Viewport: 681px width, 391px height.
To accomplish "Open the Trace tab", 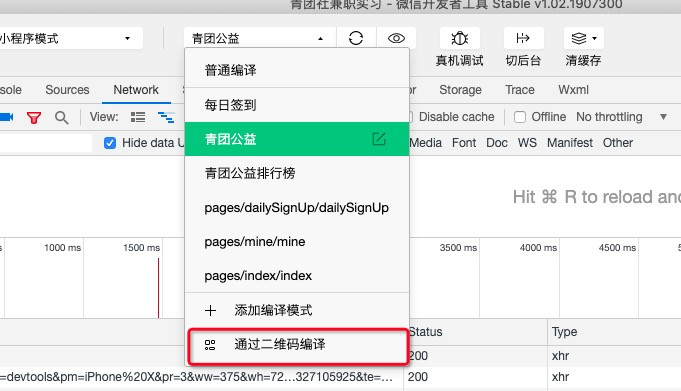I will tap(519, 90).
